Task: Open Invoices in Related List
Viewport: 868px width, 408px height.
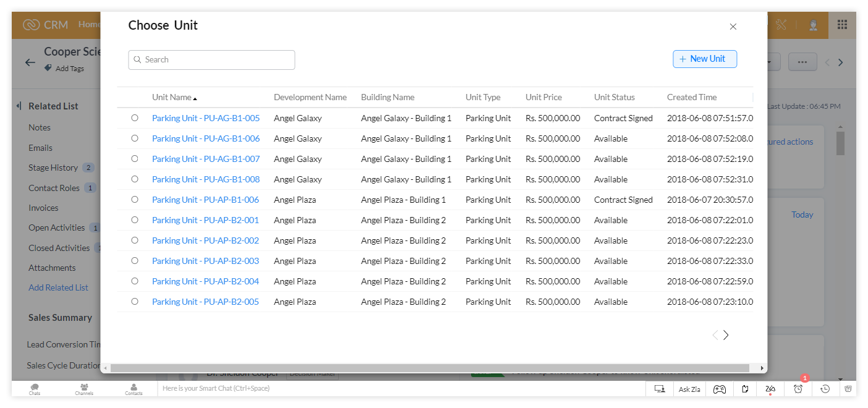Action: tap(43, 208)
